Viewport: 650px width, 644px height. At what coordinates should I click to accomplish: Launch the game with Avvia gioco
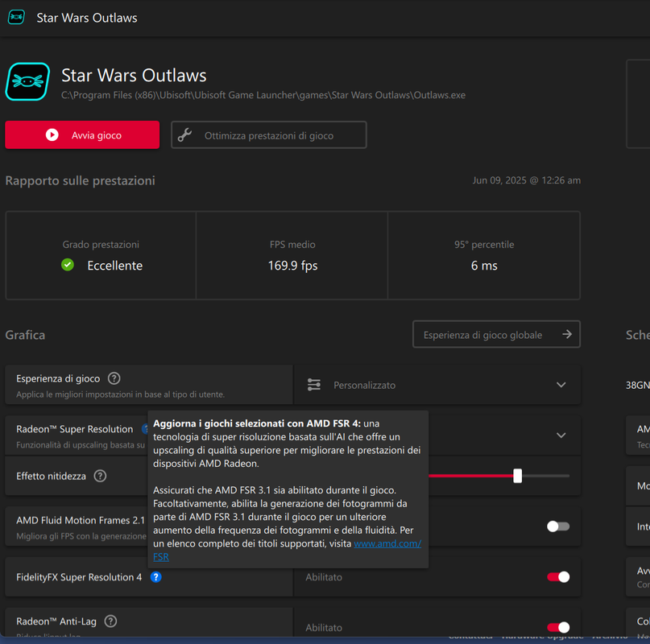pyautogui.click(x=82, y=135)
